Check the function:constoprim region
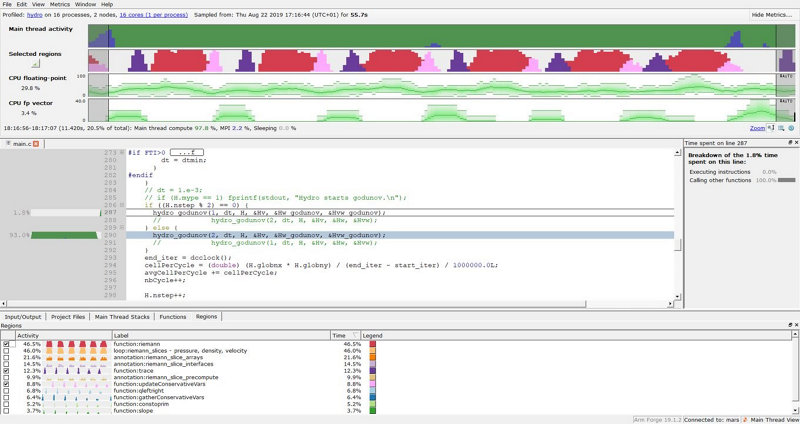Screen dimensions: 800x424 tap(6, 404)
